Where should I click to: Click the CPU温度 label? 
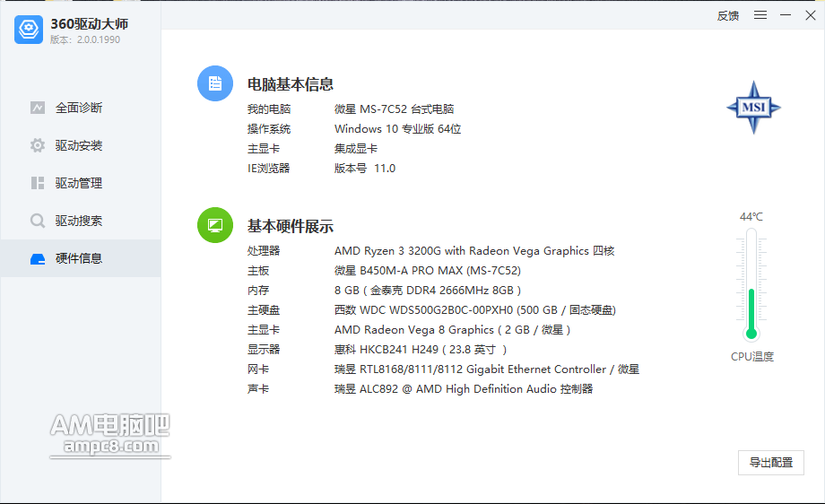click(752, 357)
